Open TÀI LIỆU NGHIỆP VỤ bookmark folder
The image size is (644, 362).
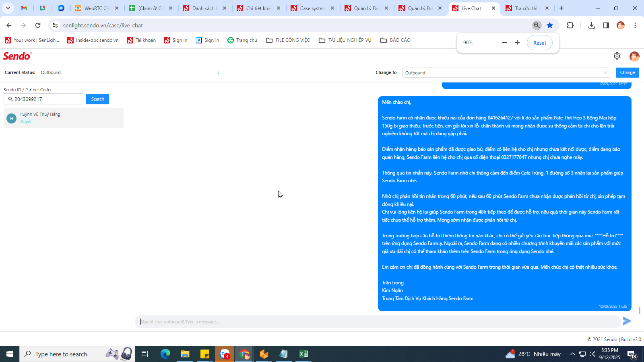(345, 40)
